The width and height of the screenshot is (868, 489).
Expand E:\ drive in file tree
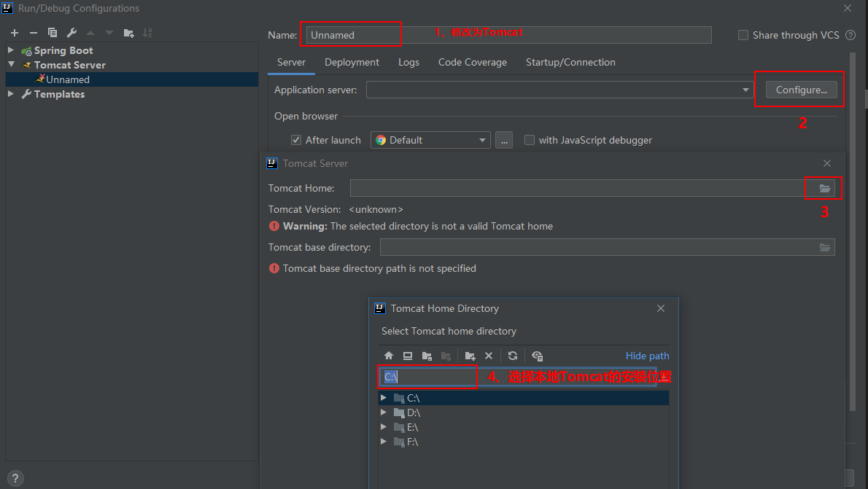coord(383,426)
